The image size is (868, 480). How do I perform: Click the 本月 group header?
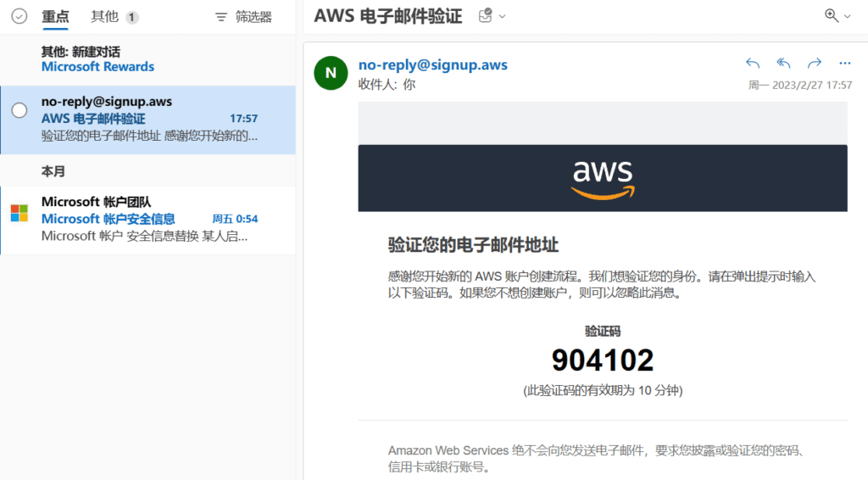tap(53, 171)
